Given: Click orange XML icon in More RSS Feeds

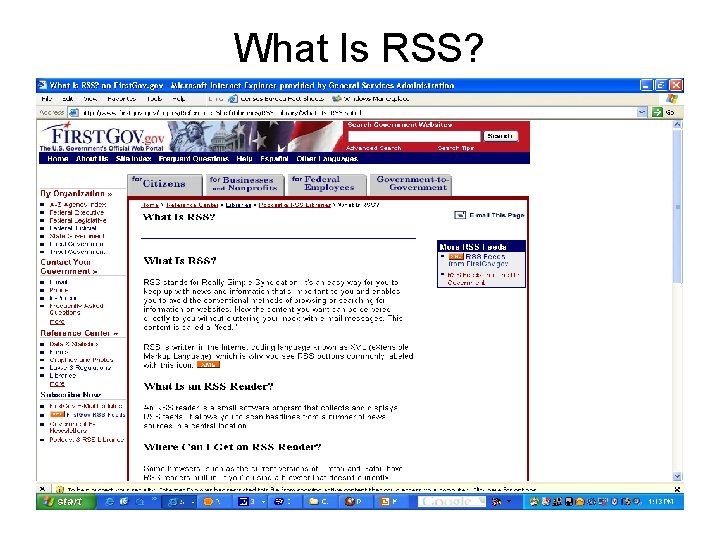Looking at the screenshot, I should point(456,257).
